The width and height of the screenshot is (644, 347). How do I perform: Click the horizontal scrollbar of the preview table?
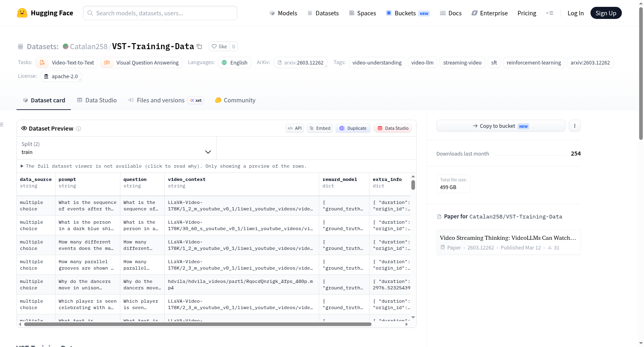tap(198, 324)
